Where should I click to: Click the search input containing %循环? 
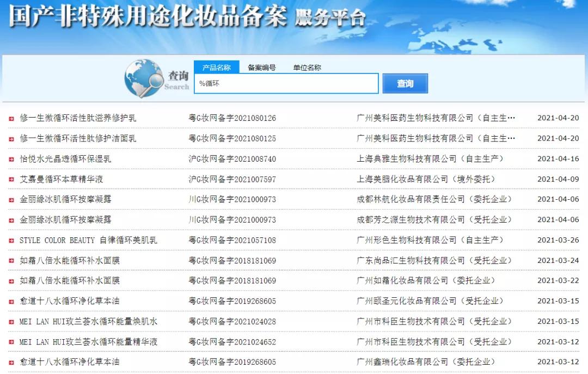[286, 83]
